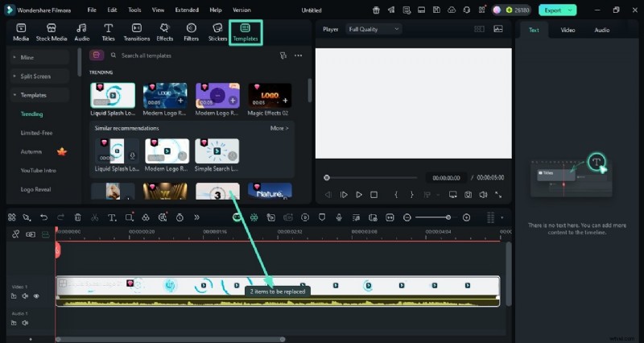Click the filter icon beside template search
The image size is (644, 343).
283,56
